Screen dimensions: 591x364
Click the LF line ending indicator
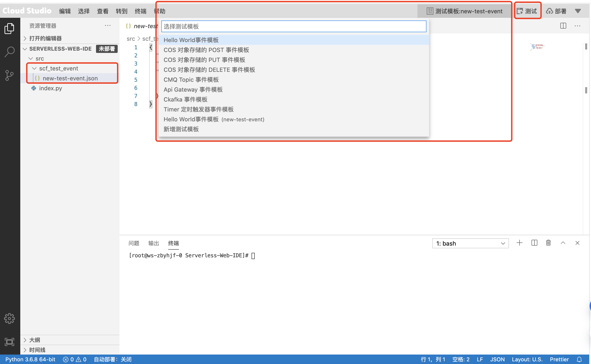tap(480, 359)
